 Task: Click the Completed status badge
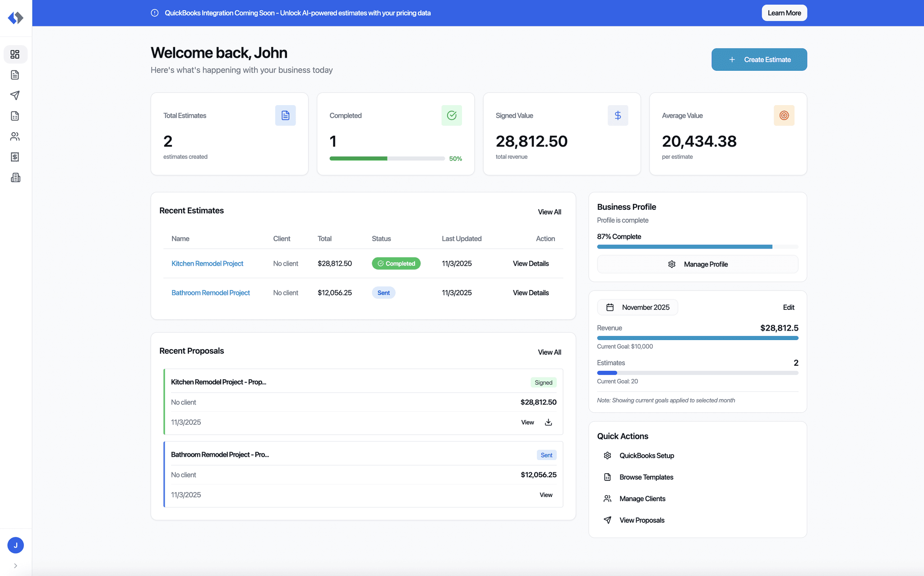[396, 263]
